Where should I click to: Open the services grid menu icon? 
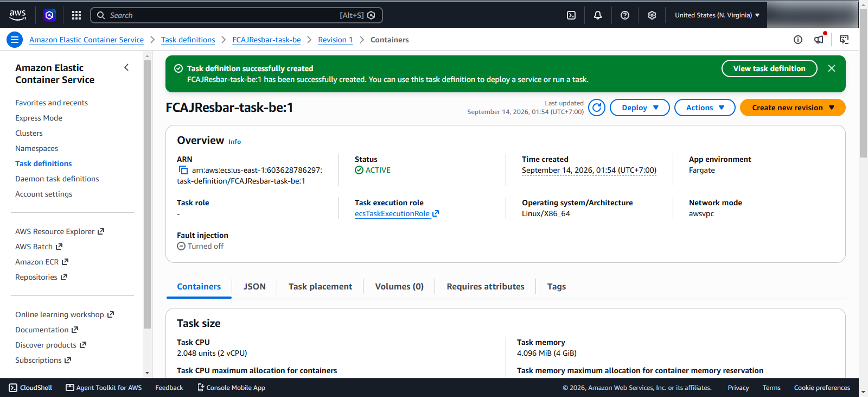[x=76, y=15]
